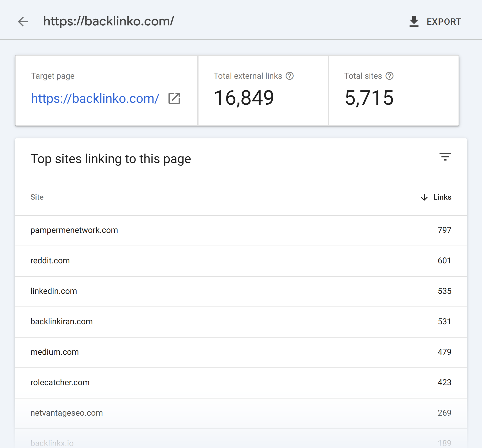Click the 797 links value
Image resolution: width=482 pixels, height=448 pixels.
click(444, 230)
